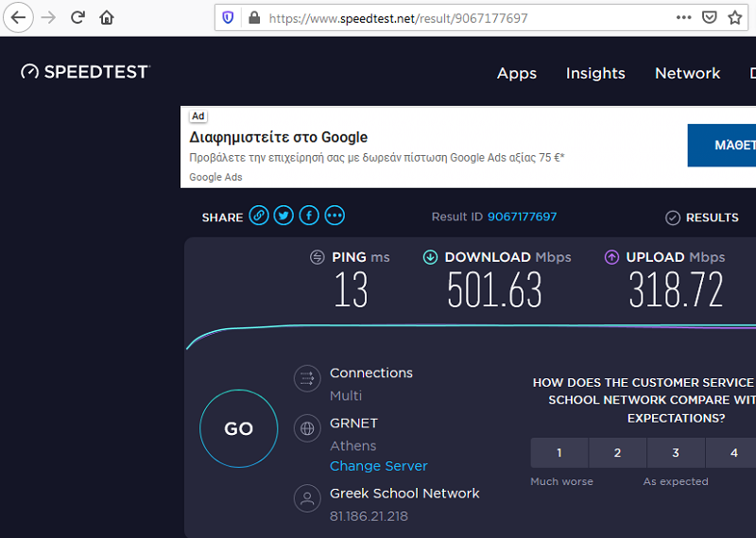Open more share options ellipsis icon
The image size is (756, 538).
tap(335, 217)
